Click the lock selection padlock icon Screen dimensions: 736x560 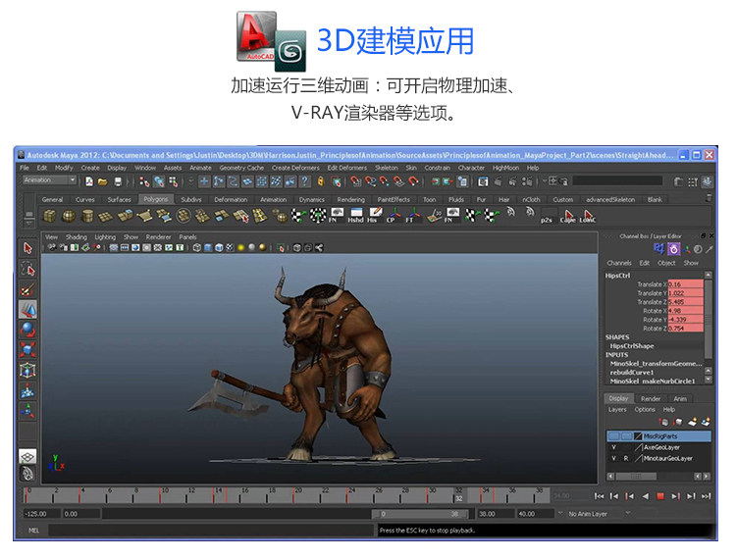click(x=321, y=181)
